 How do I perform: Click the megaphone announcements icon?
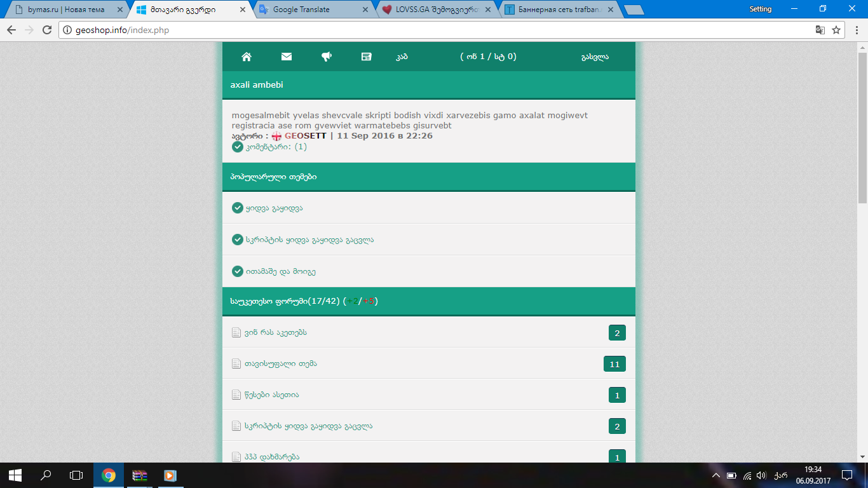[327, 57]
